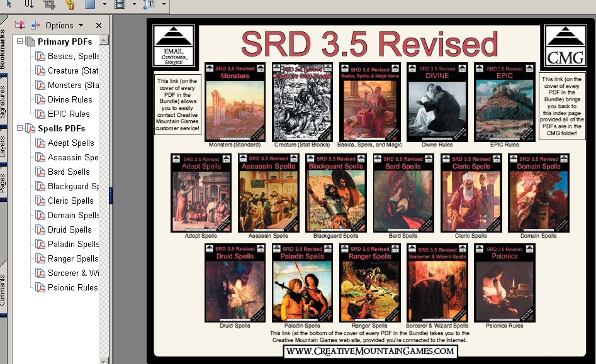
Task: Click PDF icon beside Psionic Rules bookmark
Action: pos(40,287)
